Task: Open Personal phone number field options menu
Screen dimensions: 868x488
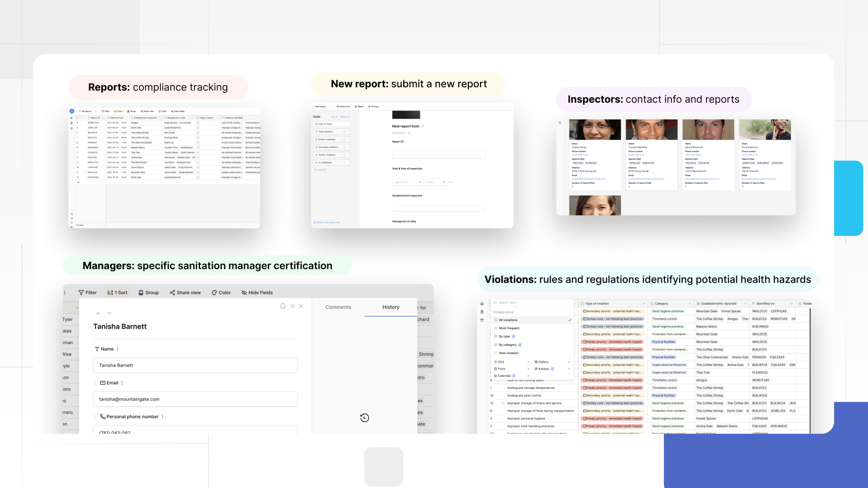Action: point(163,417)
